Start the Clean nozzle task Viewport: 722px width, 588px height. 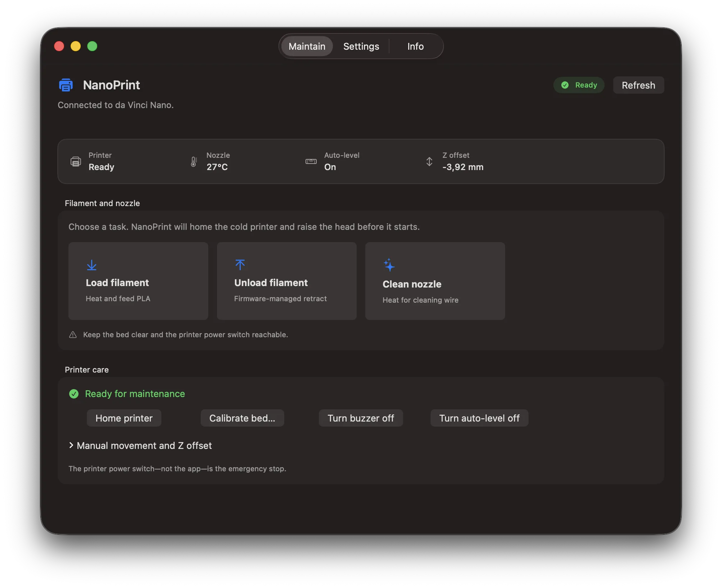pos(435,281)
